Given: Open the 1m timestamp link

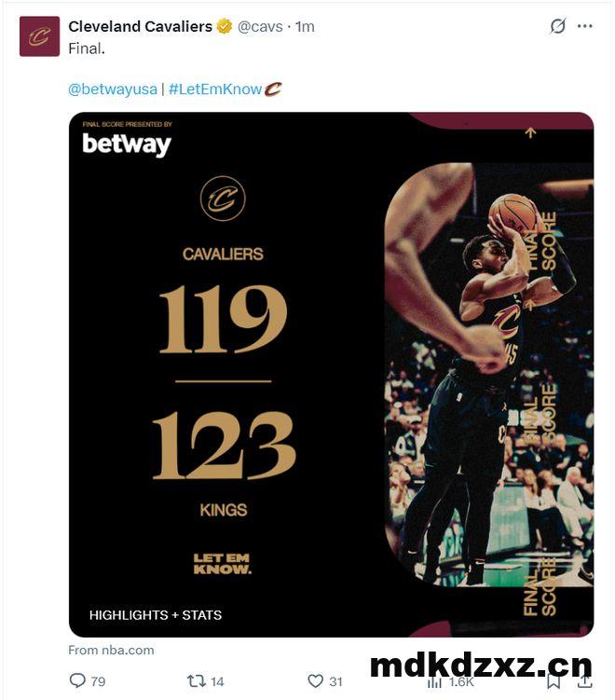Looking at the screenshot, I should click(x=305, y=27).
